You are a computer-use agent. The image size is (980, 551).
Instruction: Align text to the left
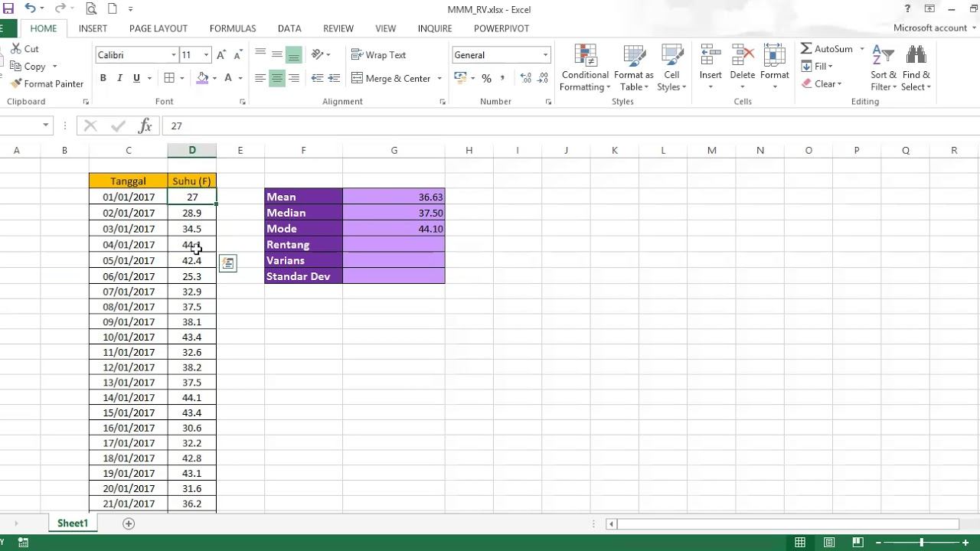tap(260, 78)
